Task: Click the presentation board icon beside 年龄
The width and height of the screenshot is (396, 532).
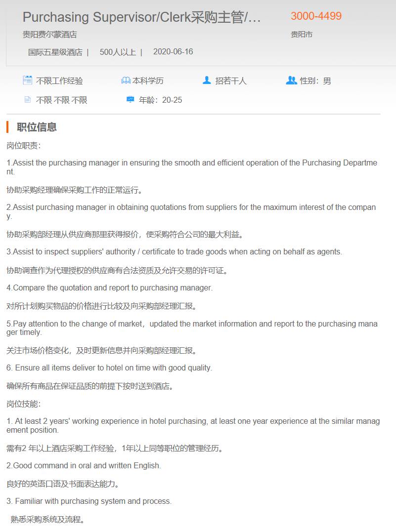Action: pyautogui.click(x=131, y=99)
